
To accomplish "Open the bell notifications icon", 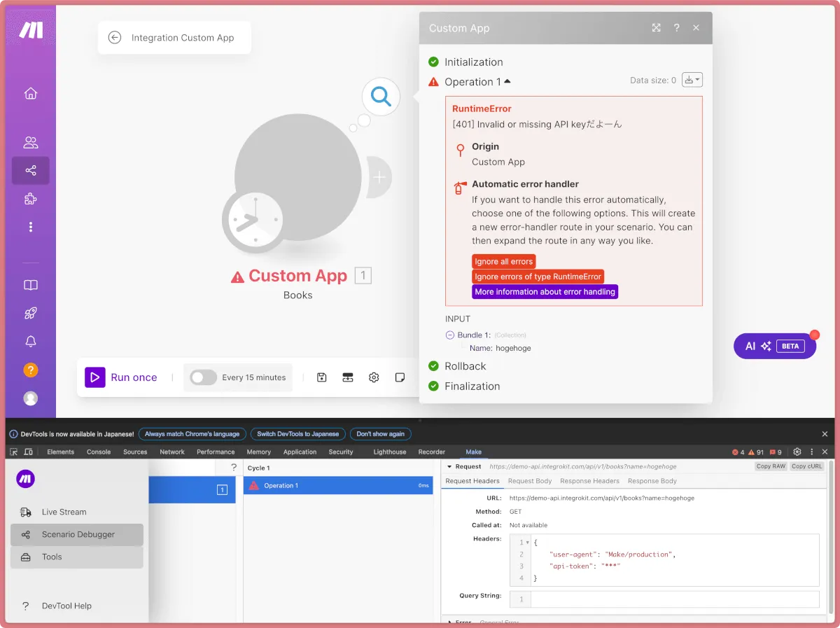I will pos(31,341).
